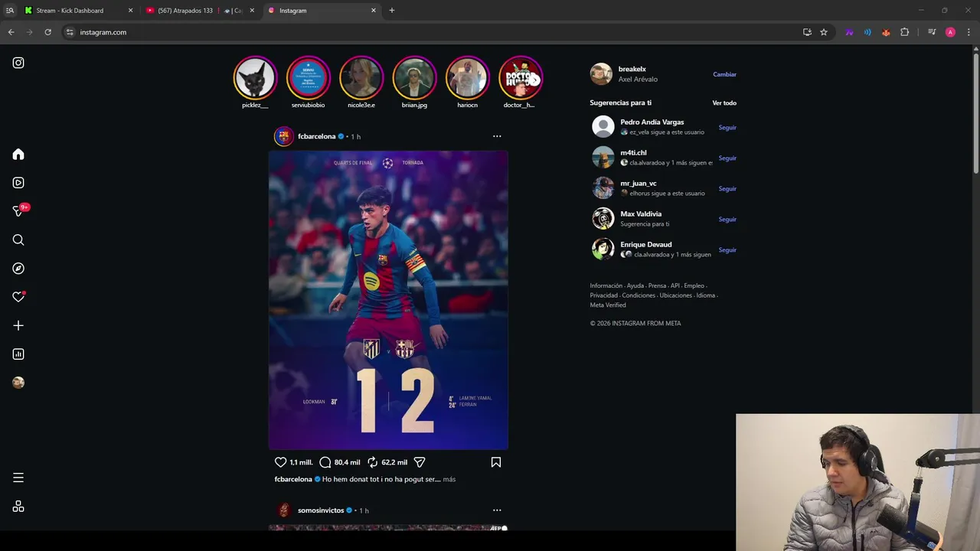The image size is (980, 551).
Task: Open briian.jpg story
Action: 414,77
